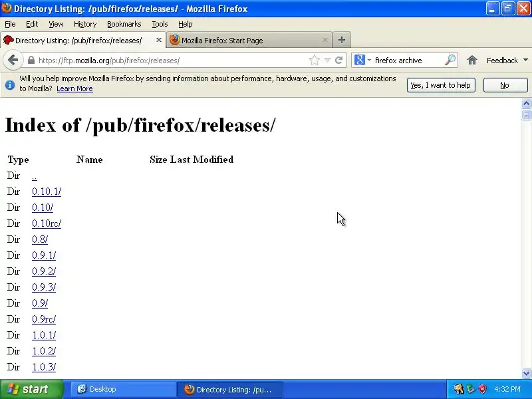Open the URL history dropdown arrow
Screen dimensions: 532x399
point(327,61)
